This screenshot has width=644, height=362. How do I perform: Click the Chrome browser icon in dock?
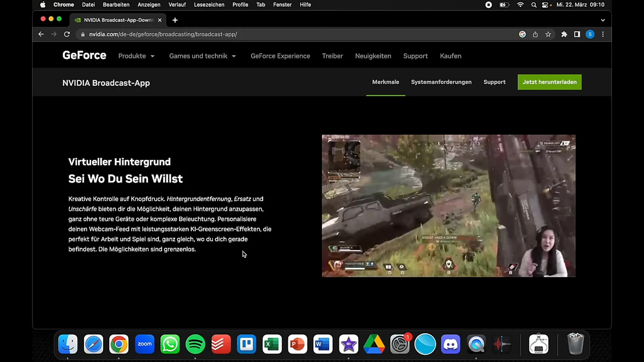[119, 344]
